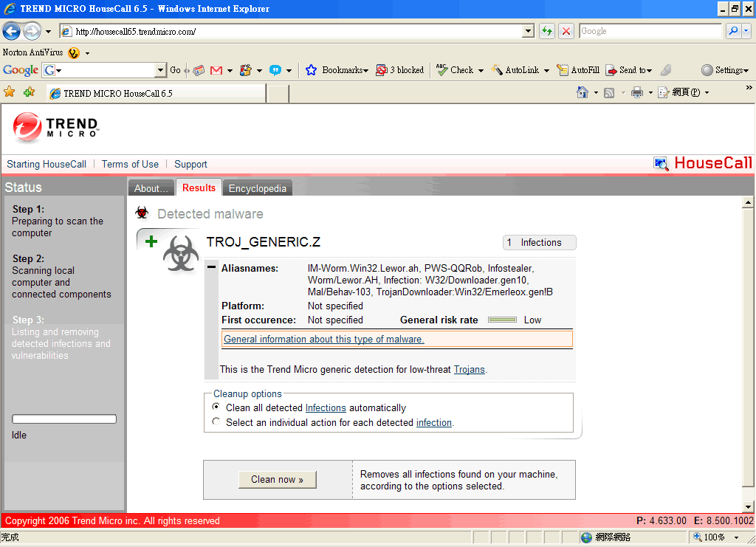
Task: Open the Norton AntiVirus dropdown arrow
Action: click(x=87, y=53)
